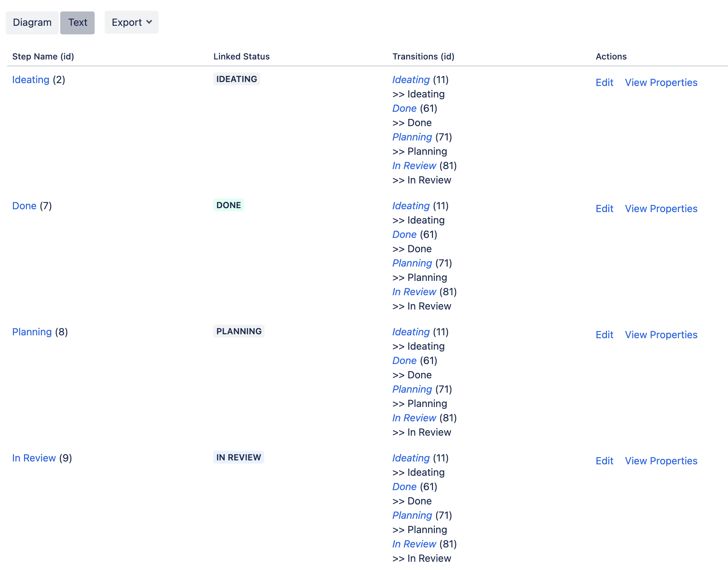Image resolution: width=728 pixels, height=570 pixels.
Task: Open the Done (7) step link
Action: pyautogui.click(x=24, y=206)
